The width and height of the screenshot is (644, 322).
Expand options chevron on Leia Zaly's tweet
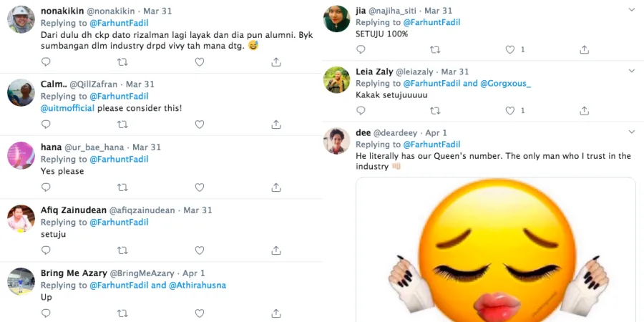coord(631,72)
